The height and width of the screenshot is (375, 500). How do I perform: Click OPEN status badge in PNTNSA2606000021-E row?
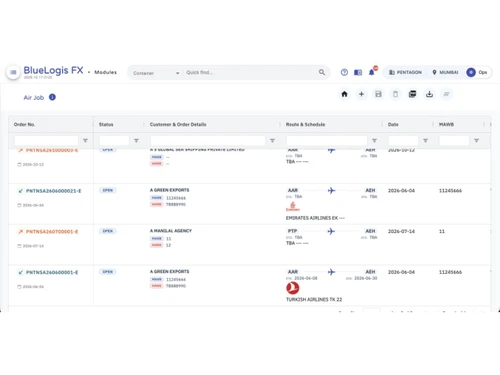(x=108, y=190)
